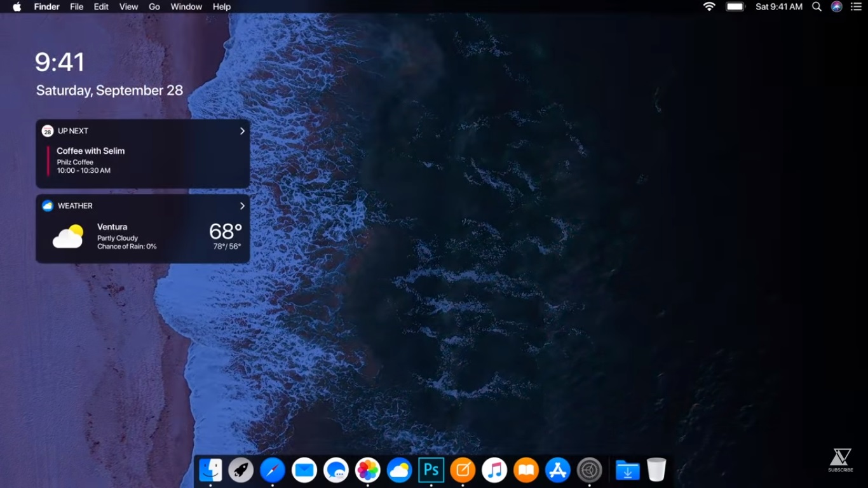Open System Preferences from the dock

(x=589, y=470)
